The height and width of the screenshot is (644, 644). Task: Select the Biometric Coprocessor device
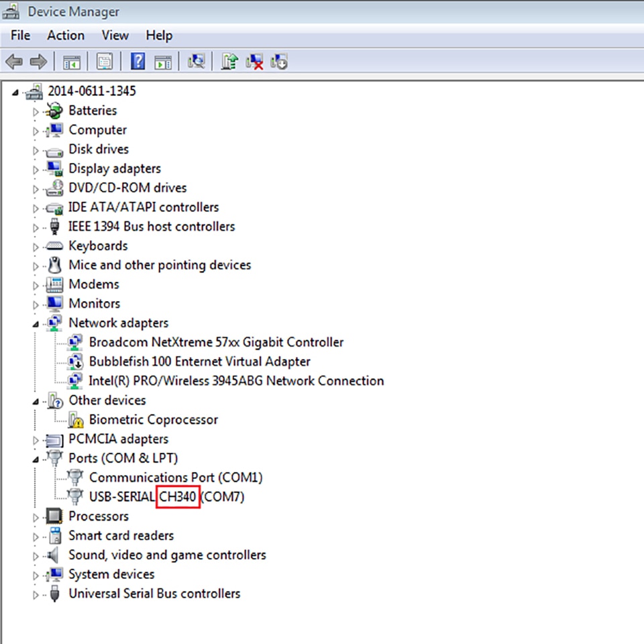pyautogui.click(x=153, y=420)
